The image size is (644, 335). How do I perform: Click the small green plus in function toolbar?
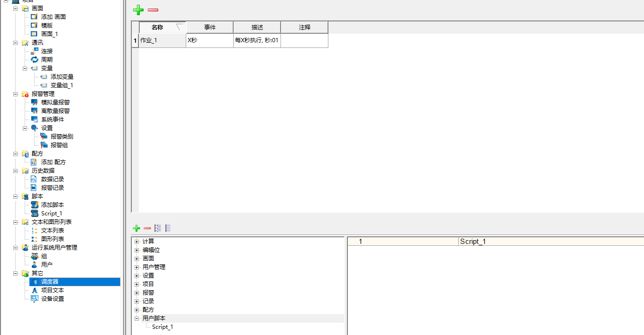[136, 228]
